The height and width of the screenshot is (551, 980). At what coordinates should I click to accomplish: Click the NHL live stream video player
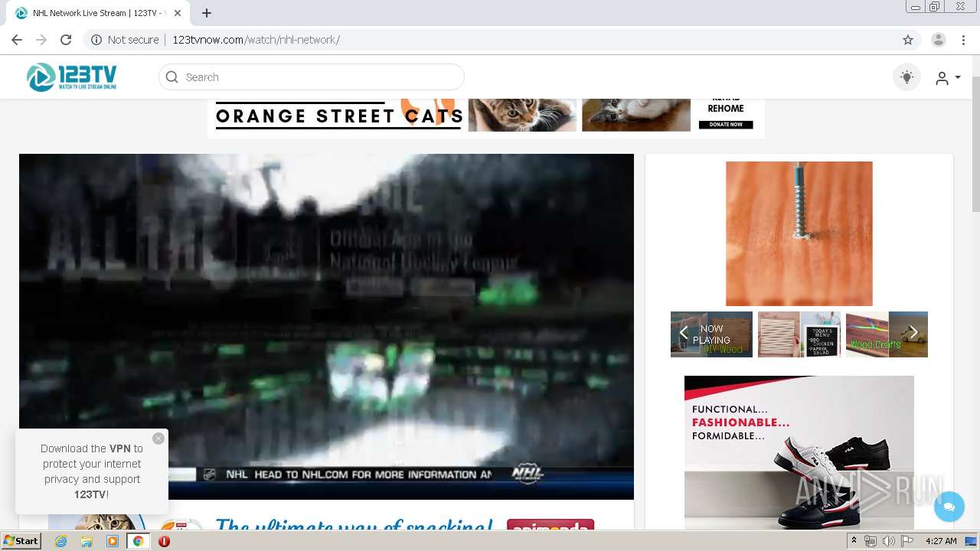click(x=326, y=327)
